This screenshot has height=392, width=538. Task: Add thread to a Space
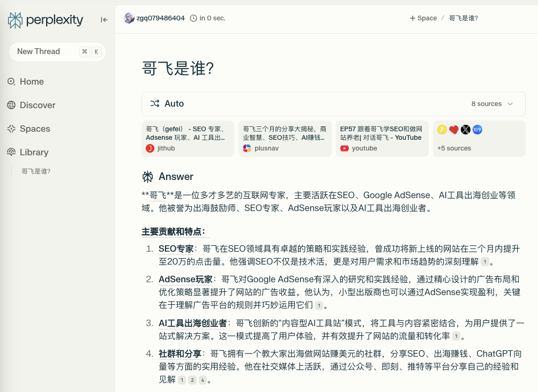pos(423,18)
